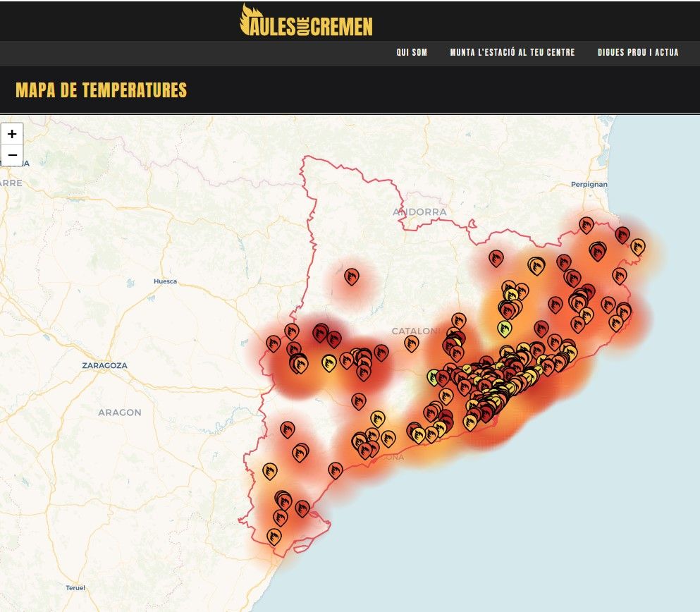
Task: Click the Teruel city label
Action: point(75,587)
